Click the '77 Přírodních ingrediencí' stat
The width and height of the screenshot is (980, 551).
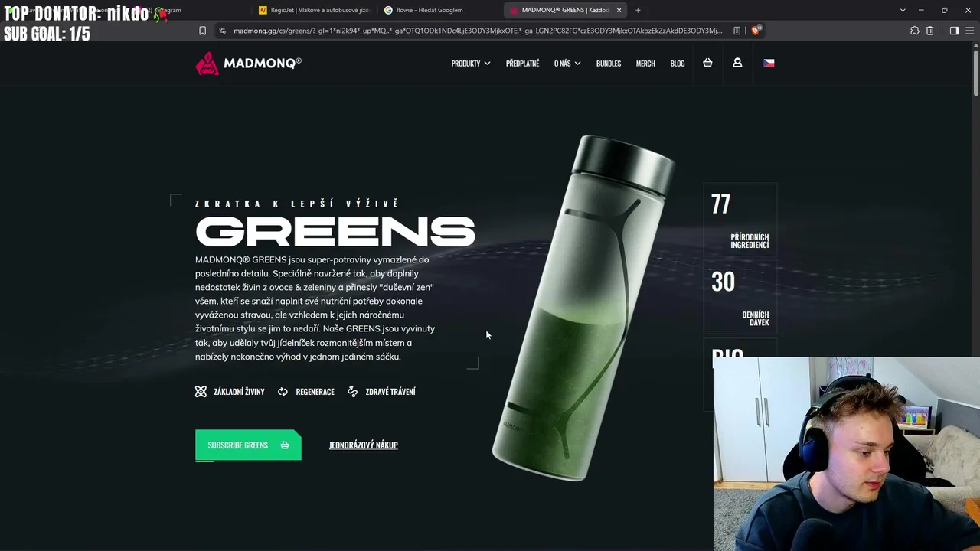tap(740, 221)
